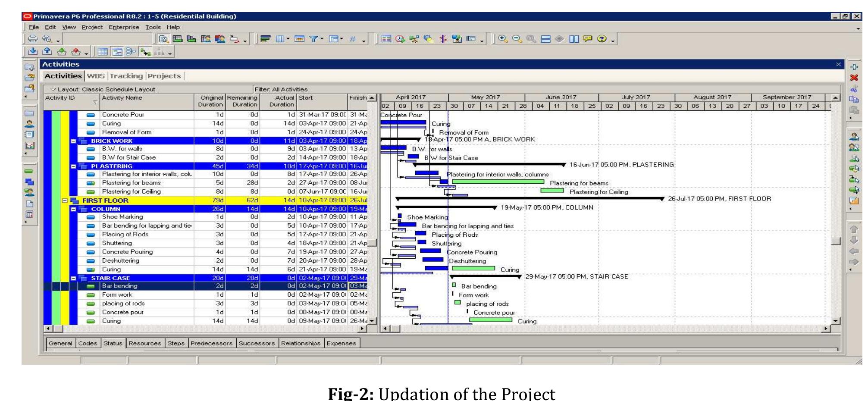The image size is (868, 401).
Task: Click the Original Duration column header
Action: 210,102
